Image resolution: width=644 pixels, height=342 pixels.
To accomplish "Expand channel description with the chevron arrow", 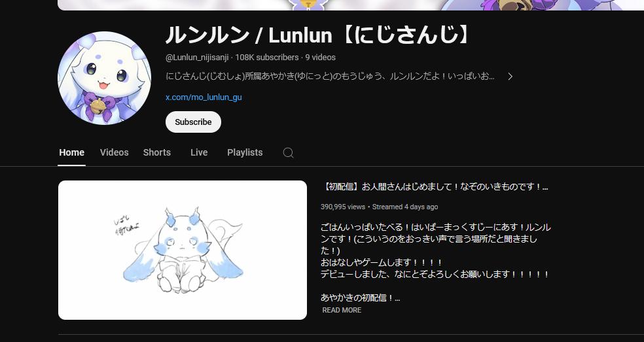I will 510,77.
